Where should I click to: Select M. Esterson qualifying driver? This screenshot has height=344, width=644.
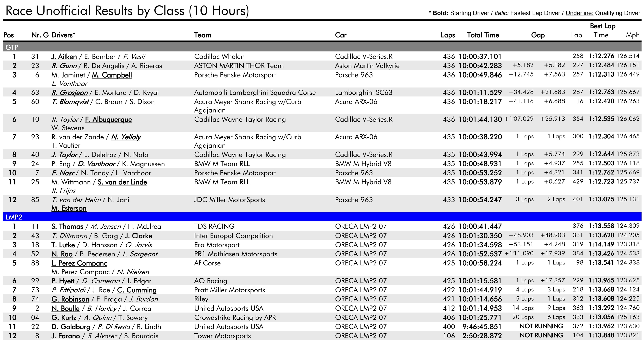pos(69,208)
